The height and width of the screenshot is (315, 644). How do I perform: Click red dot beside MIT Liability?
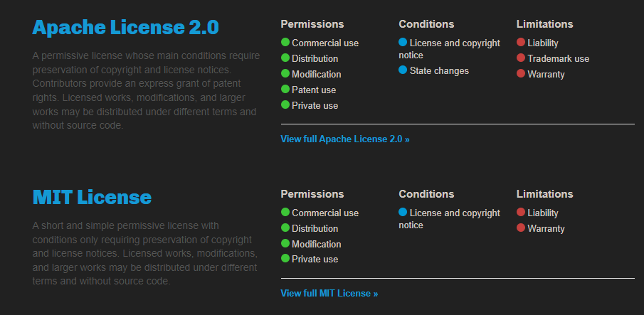point(521,213)
